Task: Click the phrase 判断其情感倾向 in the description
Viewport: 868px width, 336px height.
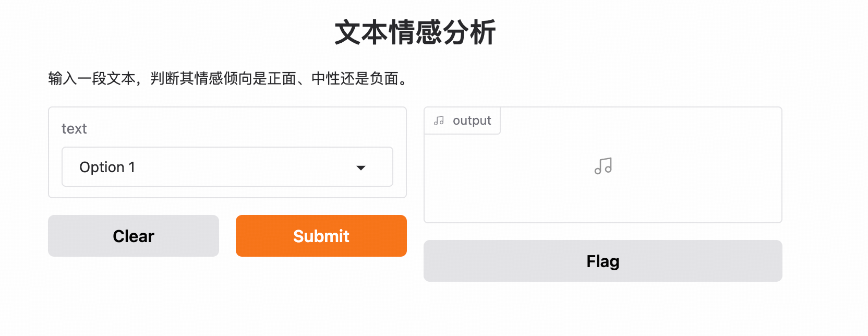Action: 201,79
